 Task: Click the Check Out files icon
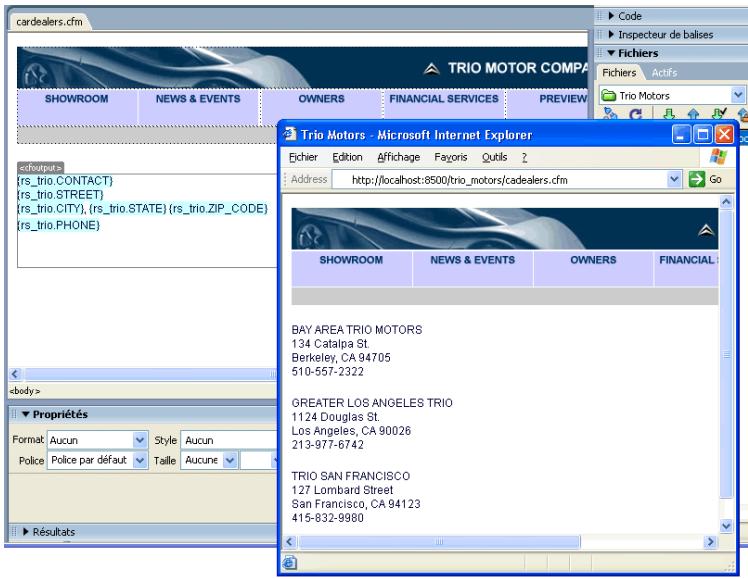718,114
